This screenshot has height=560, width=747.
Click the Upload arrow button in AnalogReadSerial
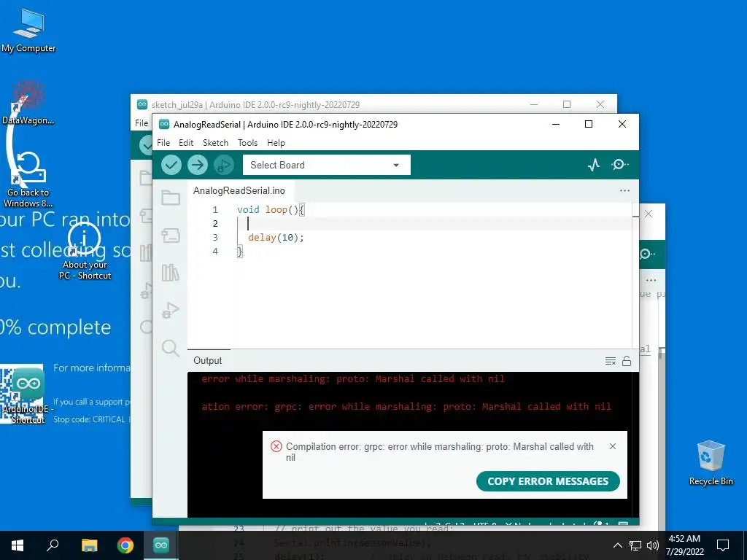point(197,166)
